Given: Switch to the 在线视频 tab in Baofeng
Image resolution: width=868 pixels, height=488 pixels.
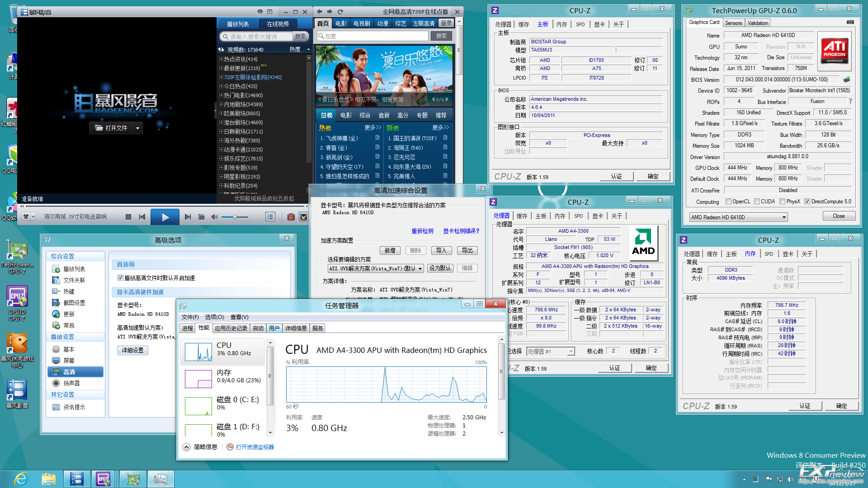Looking at the screenshot, I should click(x=278, y=24).
